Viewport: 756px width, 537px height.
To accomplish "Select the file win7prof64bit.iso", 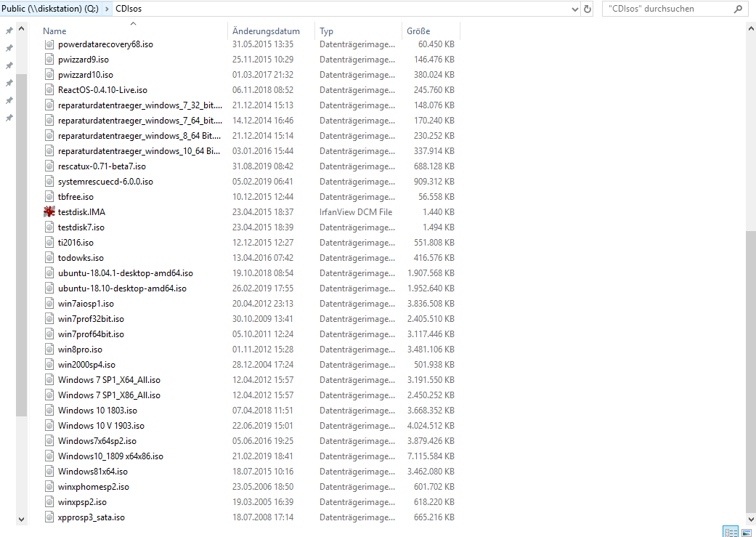I will pos(91,334).
